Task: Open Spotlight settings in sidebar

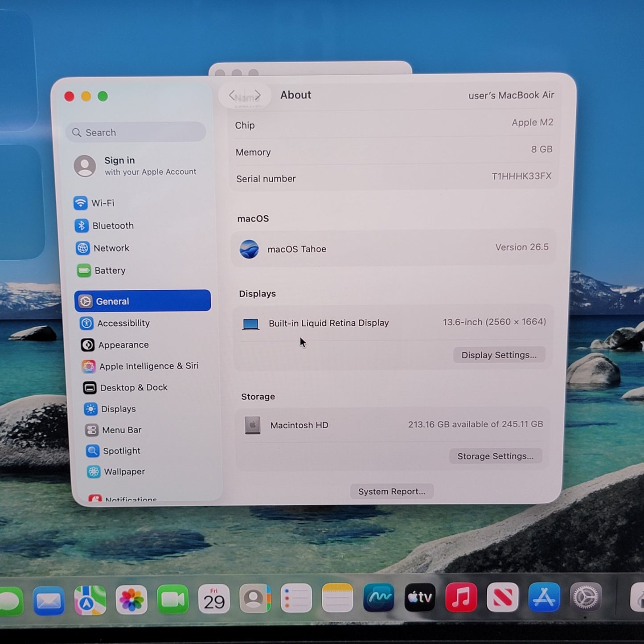Action: pos(113,451)
